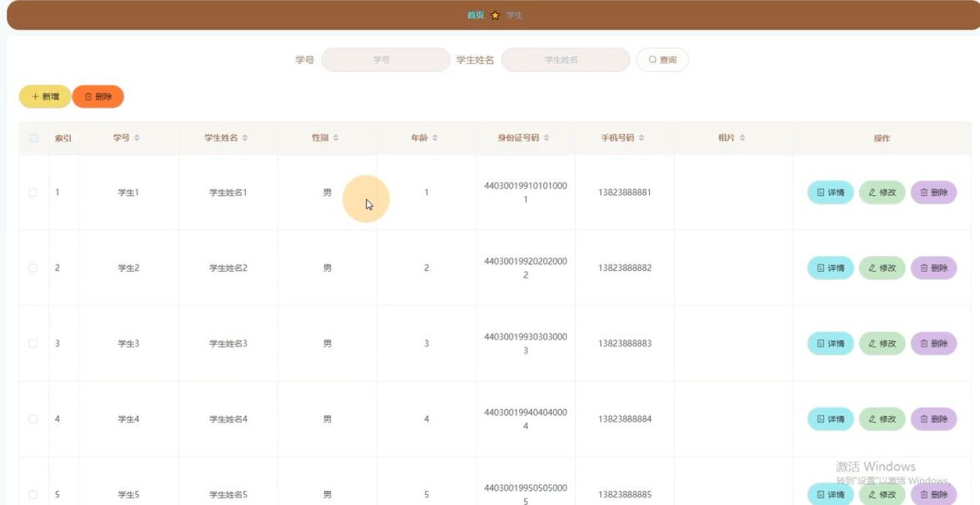The height and width of the screenshot is (505, 980).
Task: Click the 学生 breadcrumb item
Action: [x=514, y=16]
